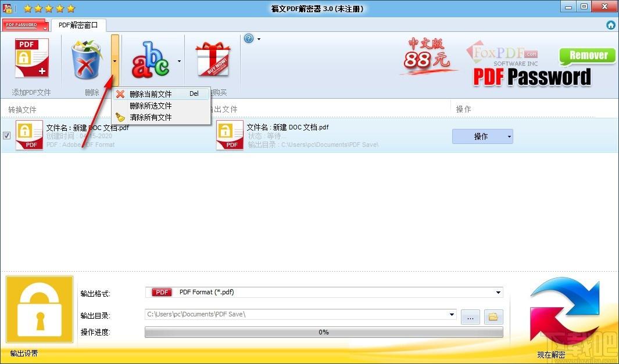Uncheck the 新建 DOC 文档.pdf file checkbox

[7, 135]
